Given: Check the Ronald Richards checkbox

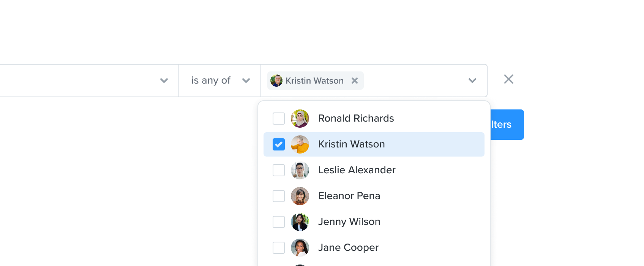Looking at the screenshot, I should click(279, 119).
